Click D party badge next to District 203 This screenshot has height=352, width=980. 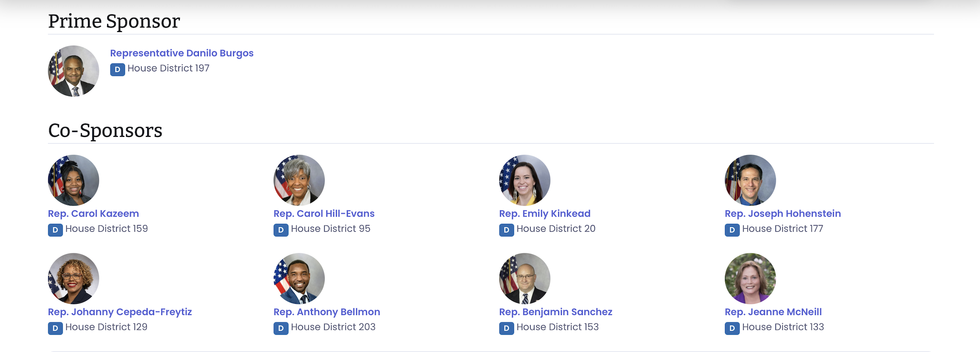coord(281,328)
